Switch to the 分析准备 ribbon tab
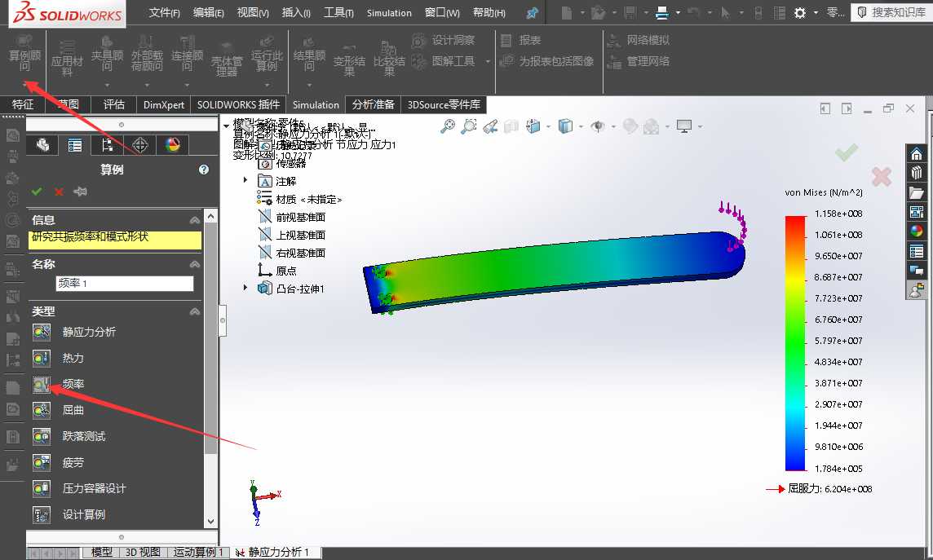The image size is (933, 560). 373,104
